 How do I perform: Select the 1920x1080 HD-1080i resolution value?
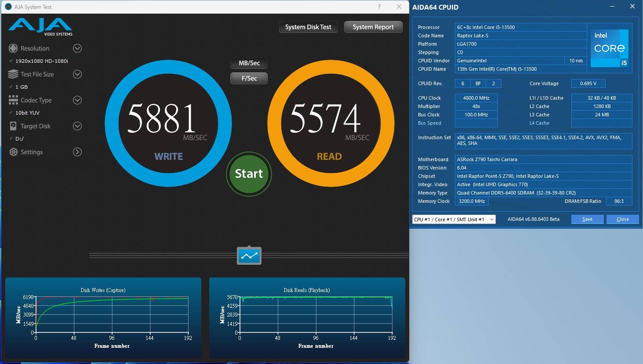(x=42, y=61)
